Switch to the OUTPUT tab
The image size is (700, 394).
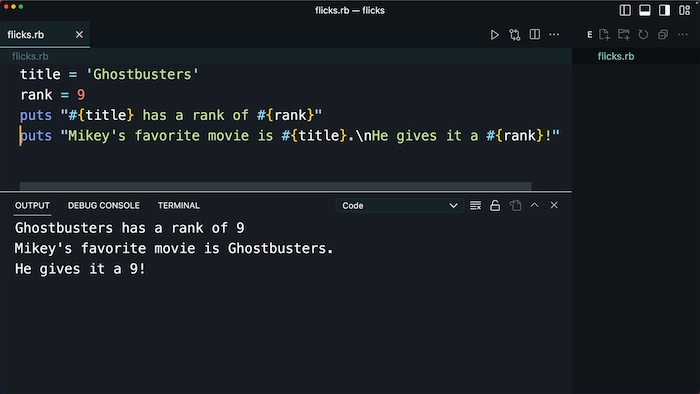tap(32, 206)
